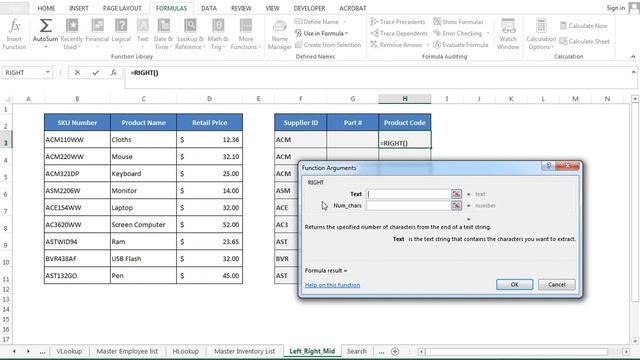Confirm formula entry with checkmark icon

coord(96,72)
